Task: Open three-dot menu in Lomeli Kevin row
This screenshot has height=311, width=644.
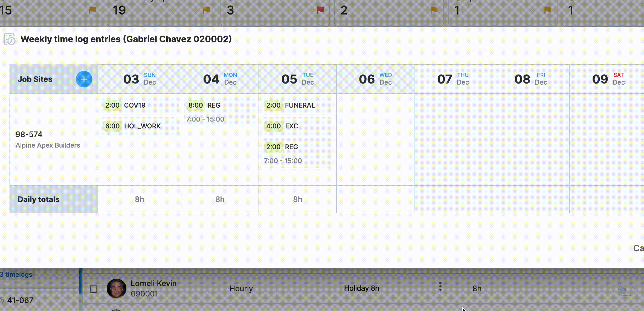Action: 440,287
